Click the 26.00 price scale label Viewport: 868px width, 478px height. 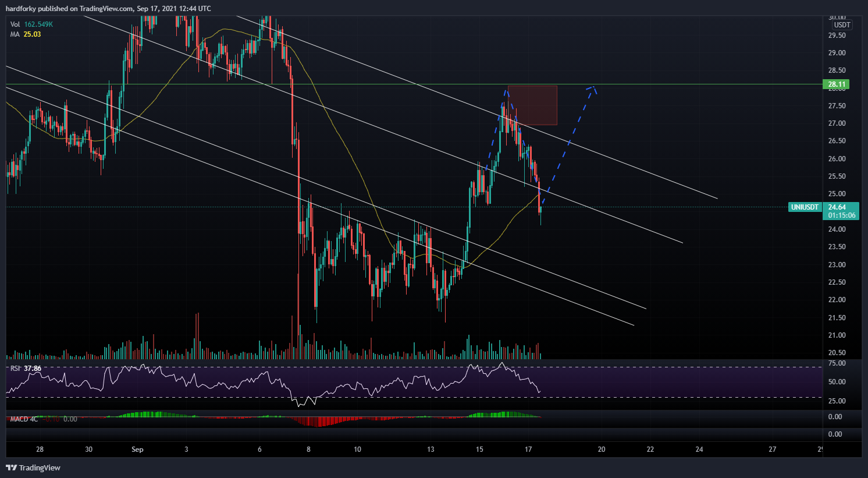(x=837, y=159)
